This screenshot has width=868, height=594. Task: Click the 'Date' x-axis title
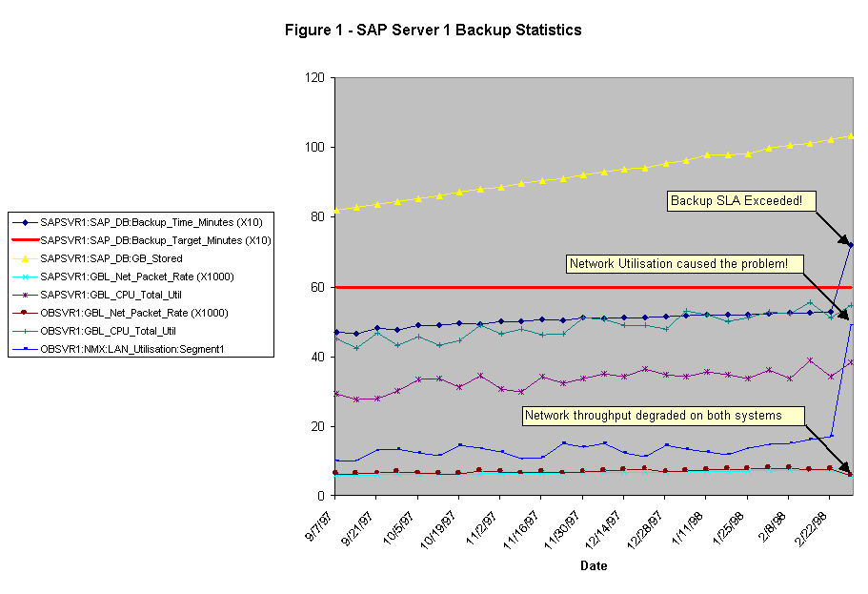tap(594, 565)
